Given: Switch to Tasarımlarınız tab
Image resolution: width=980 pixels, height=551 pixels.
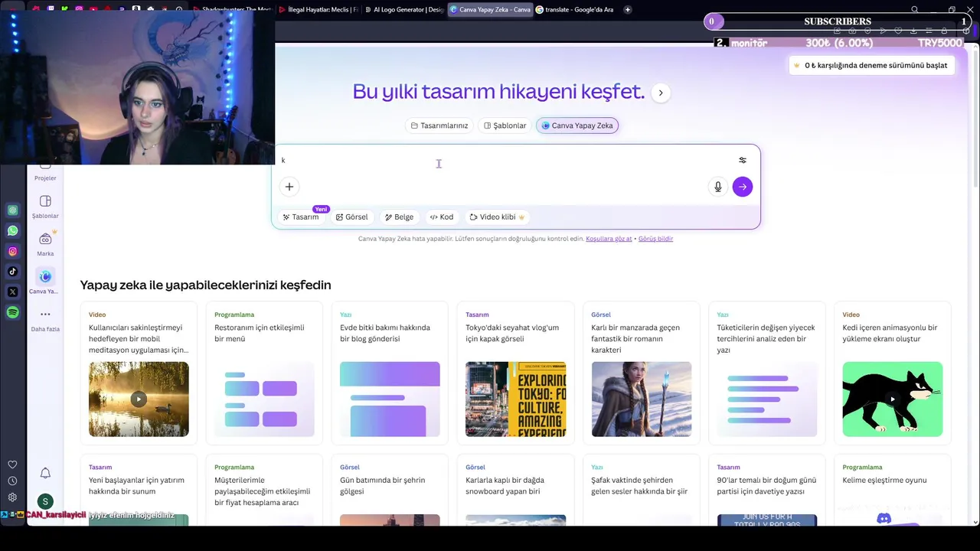Looking at the screenshot, I should point(439,126).
